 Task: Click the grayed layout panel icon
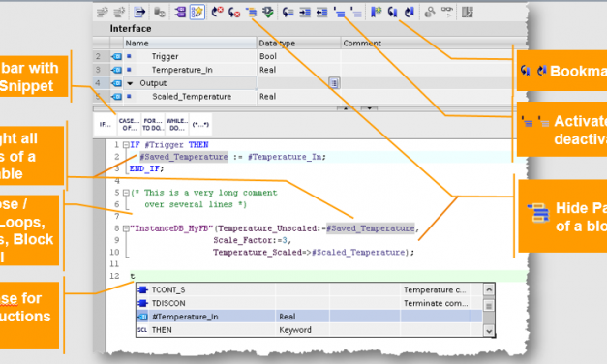(x=468, y=13)
